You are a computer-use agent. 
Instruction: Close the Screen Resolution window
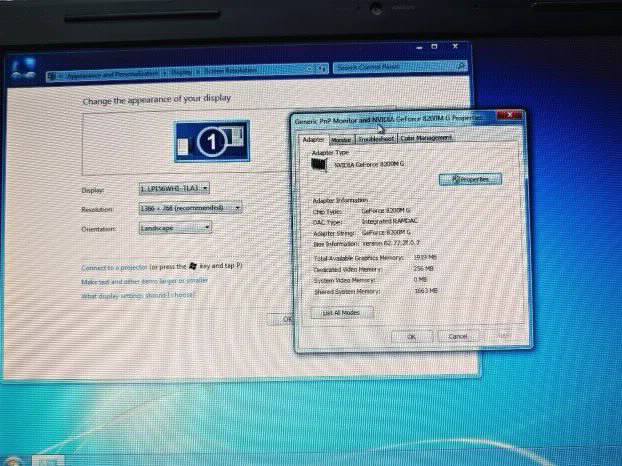(x=455, y=46)
